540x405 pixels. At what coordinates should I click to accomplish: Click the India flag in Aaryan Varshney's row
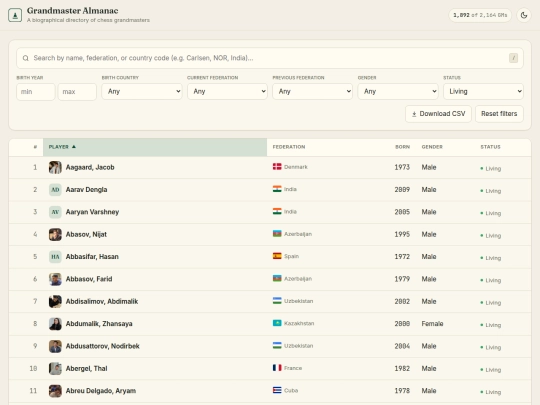coord(277,211)
